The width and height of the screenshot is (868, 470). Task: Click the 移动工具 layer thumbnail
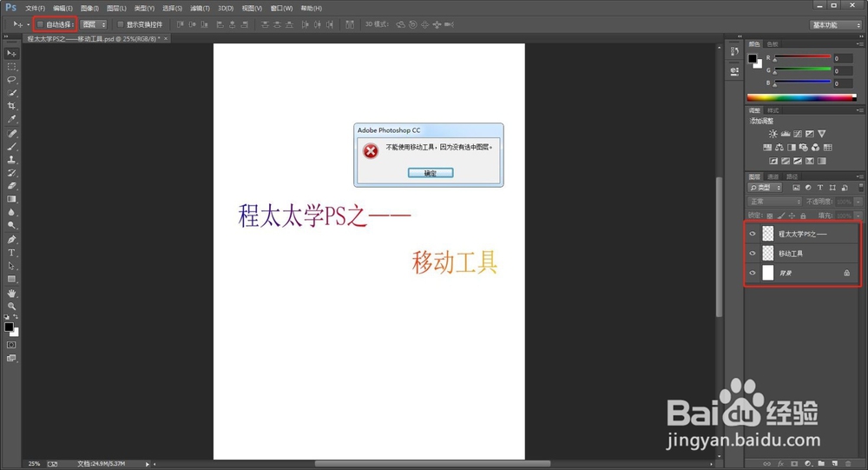[768, 254]
